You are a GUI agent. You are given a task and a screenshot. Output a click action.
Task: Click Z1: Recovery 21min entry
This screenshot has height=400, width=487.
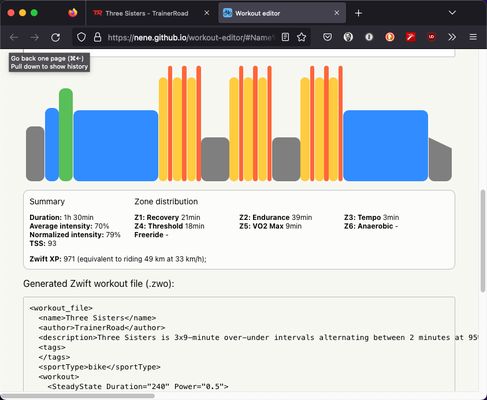tap(167, 217)
